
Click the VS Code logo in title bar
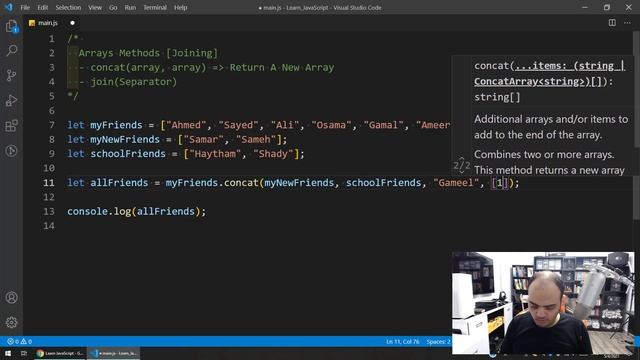coord(9,7)
